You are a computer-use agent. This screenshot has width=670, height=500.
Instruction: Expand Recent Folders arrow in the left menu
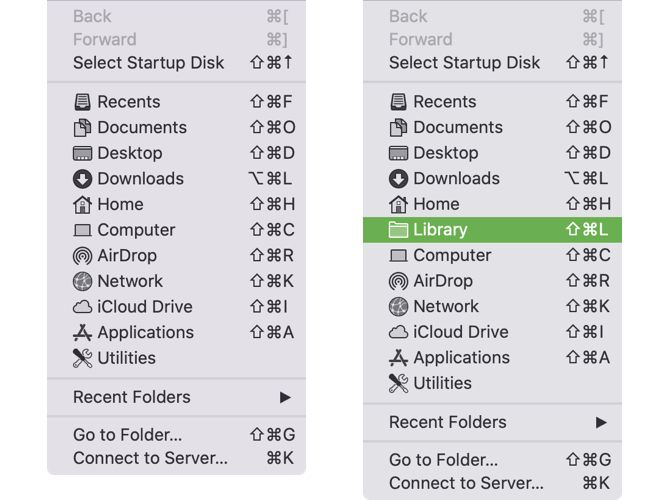tap(285, 397)
